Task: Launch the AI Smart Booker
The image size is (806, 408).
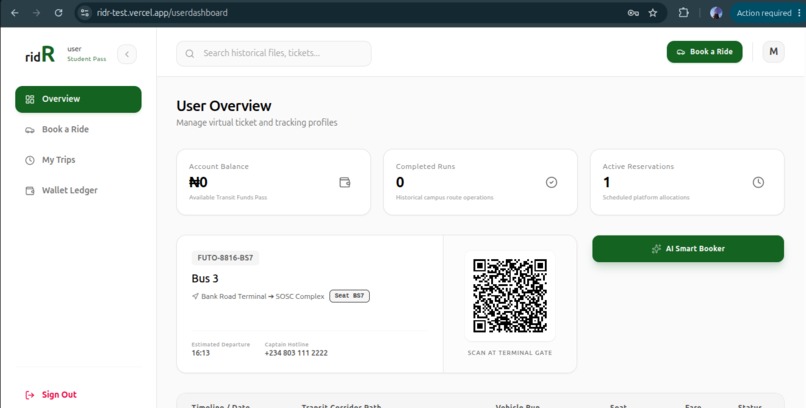Action: [x=688, y=249]
